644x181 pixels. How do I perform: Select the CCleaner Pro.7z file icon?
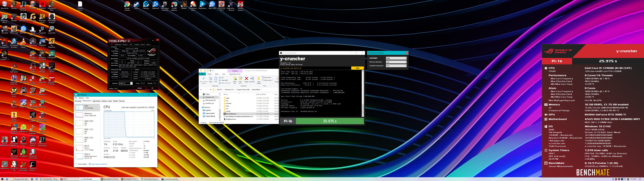click(x=80, y=6)
